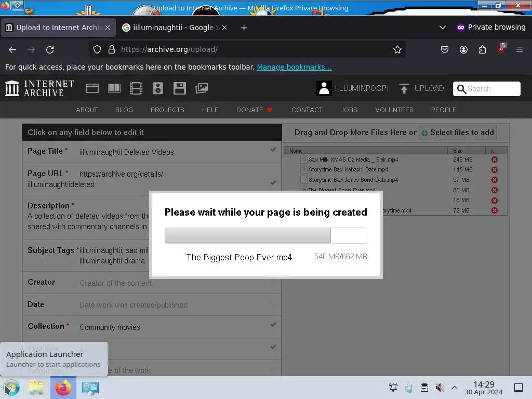532x399 pixels.
Task: Open Firefox hamburger application menu
Action: [520, 49]
